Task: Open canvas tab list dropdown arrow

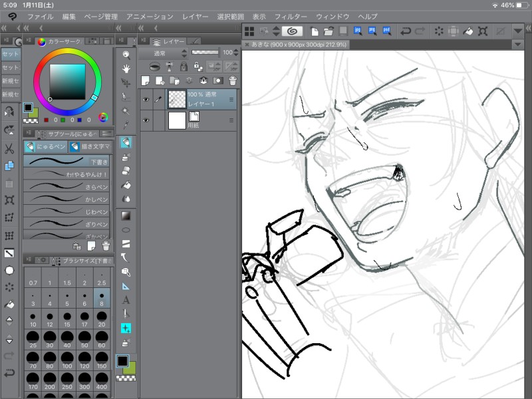Action: [518, 45]
